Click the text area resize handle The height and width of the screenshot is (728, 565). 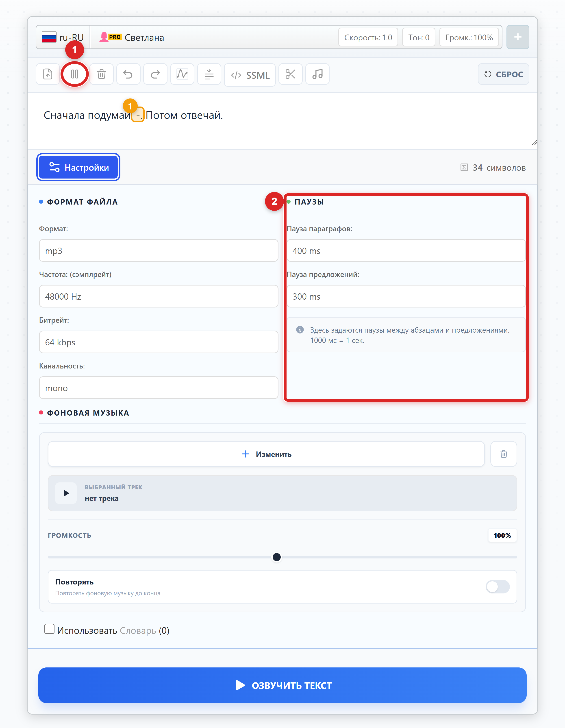tap(534, 143)
